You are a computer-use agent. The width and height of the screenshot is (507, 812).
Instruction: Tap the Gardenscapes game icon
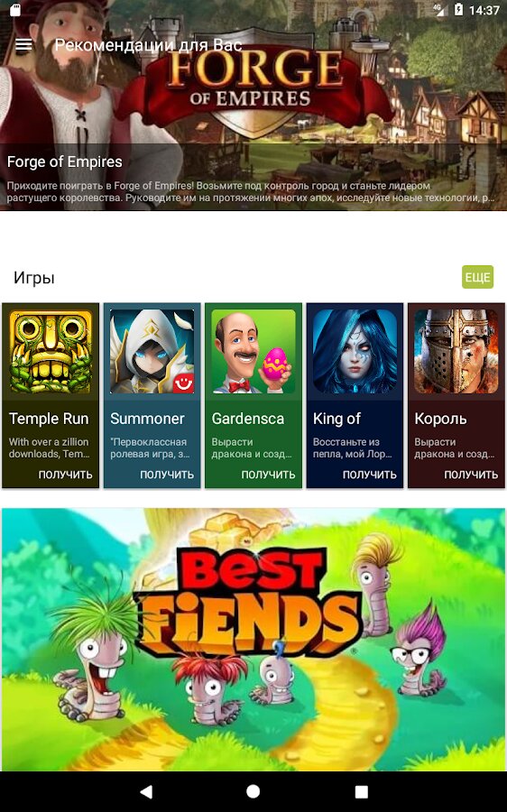tap(253, 352)
